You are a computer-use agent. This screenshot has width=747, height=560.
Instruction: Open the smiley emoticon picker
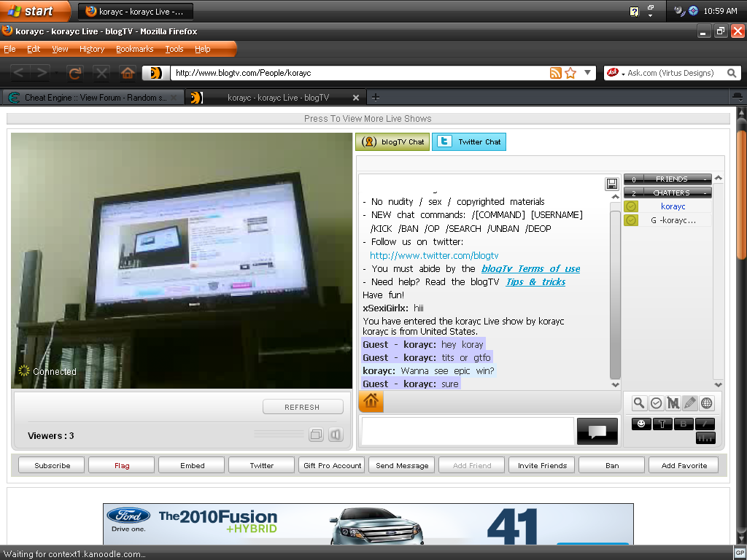click(x=641, y=424)
